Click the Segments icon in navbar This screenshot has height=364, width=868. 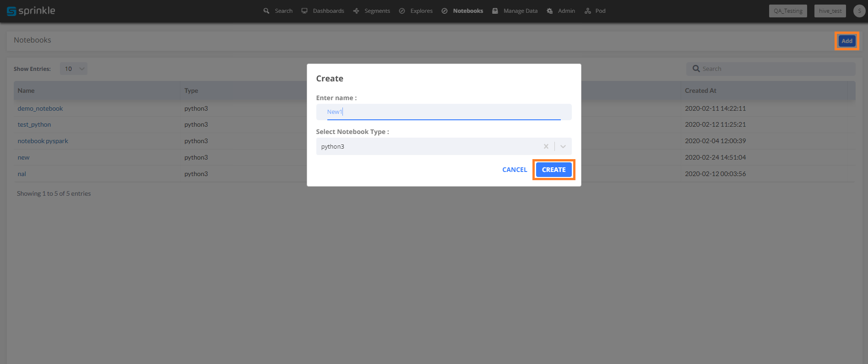pyautogui.click(x=356, y=11)
